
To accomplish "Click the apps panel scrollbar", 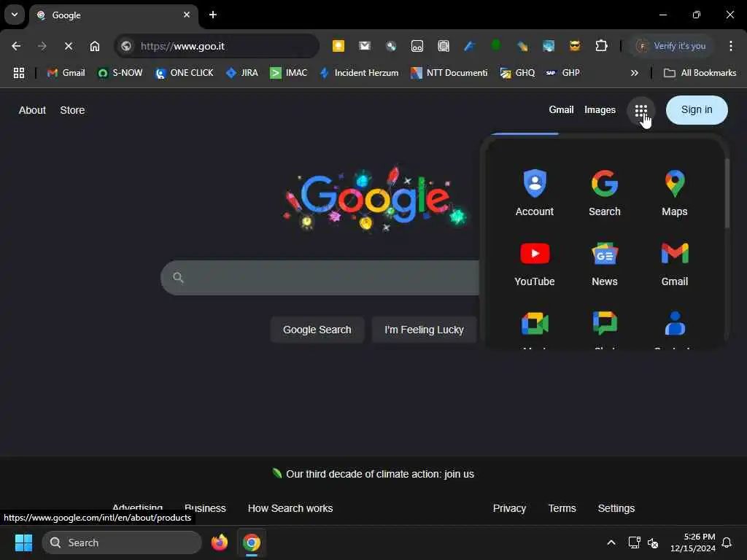I will (x=727, y=192).
